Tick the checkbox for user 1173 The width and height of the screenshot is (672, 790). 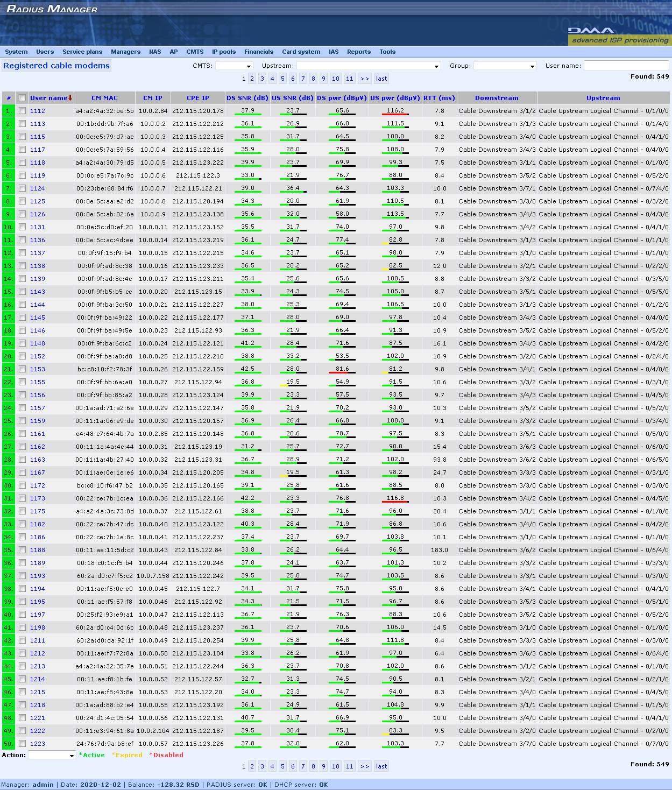coord(22,498)
